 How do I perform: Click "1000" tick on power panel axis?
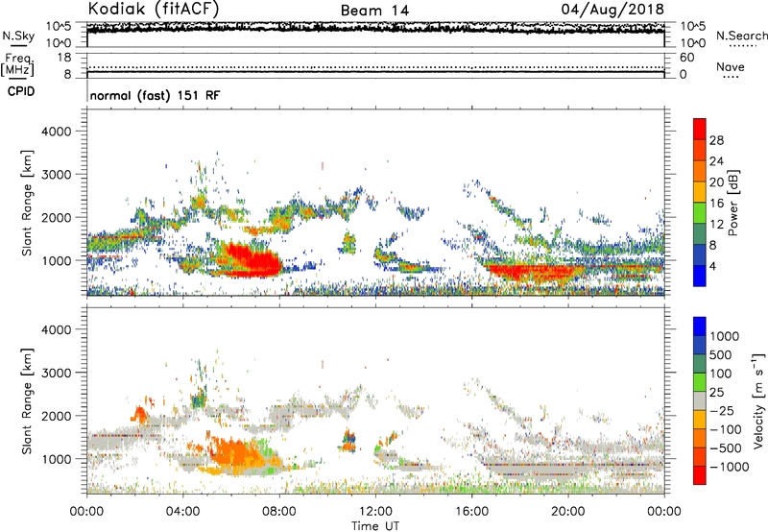(57, 260)
